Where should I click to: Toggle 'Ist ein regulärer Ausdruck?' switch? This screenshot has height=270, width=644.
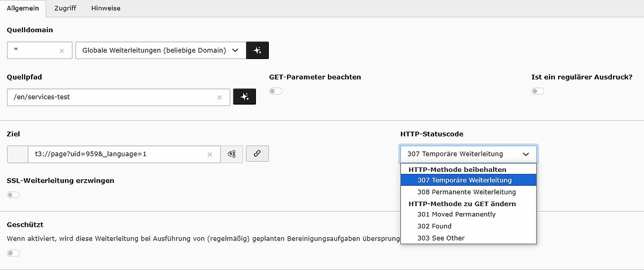tap(537, 91)
